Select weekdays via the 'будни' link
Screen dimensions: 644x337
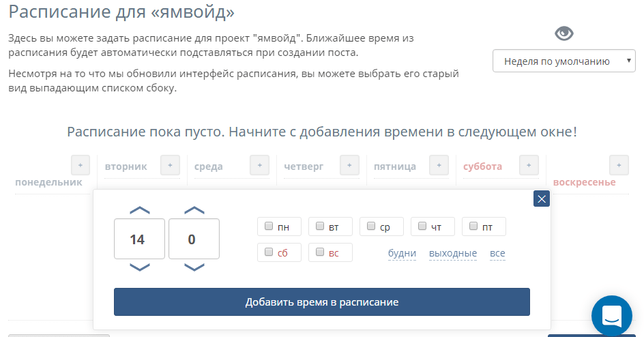point(402,253)
